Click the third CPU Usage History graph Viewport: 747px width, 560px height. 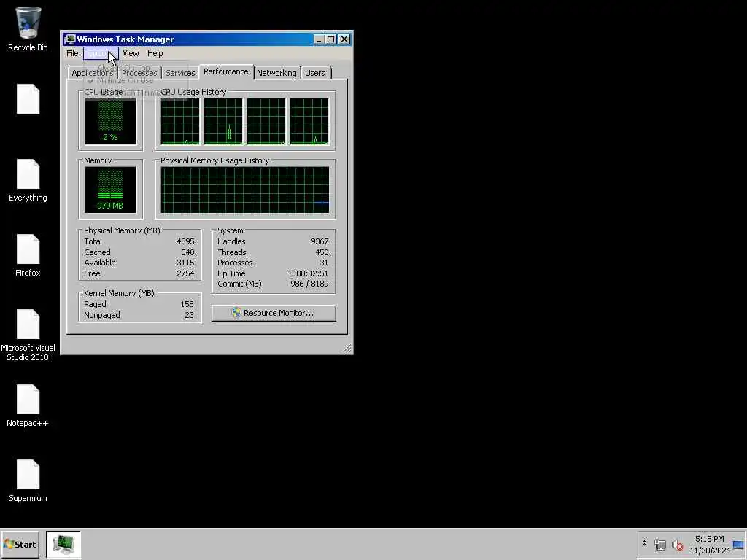coord(266,122)
